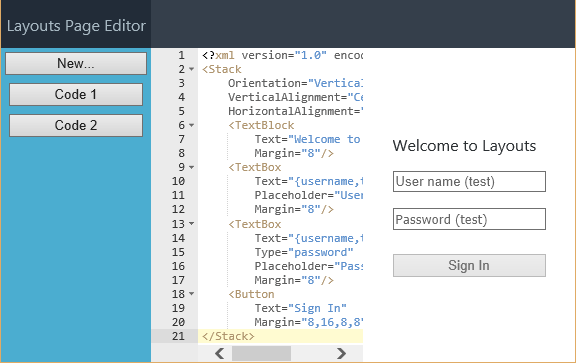Click Placeholder="User on line 11
The image size is (576, 363).
coord(309,195)
